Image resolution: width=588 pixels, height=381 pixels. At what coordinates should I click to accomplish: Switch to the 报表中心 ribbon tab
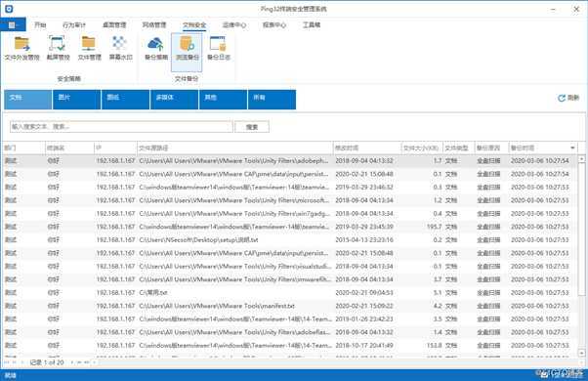coord(274,25)
